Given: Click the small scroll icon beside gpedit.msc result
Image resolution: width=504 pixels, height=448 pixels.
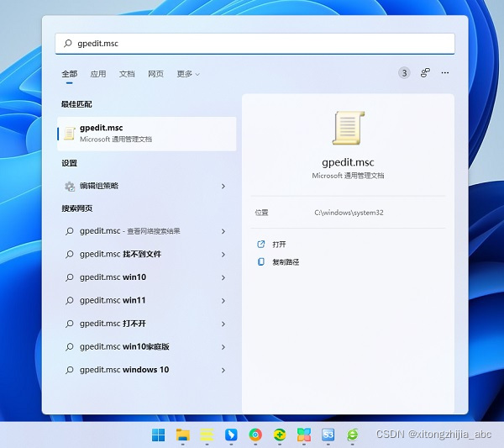Looking at the screenshot, I should pyautogui.click(x=70, y=134).
